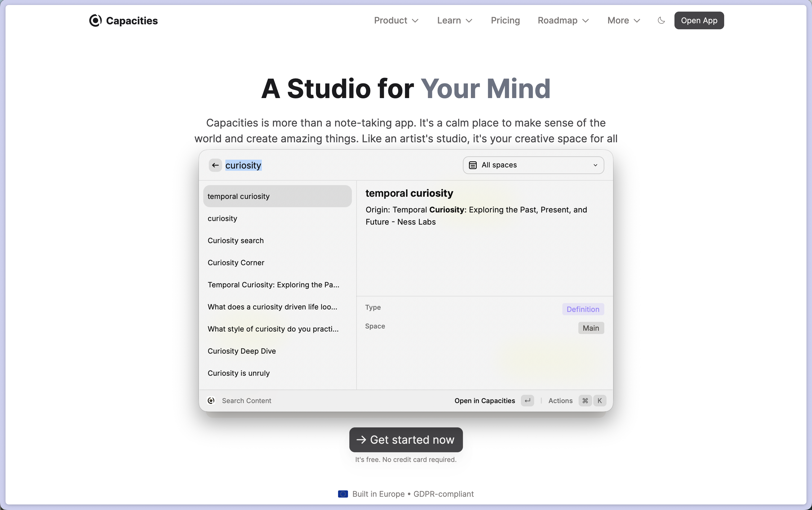Click the Command key icon beside Actions
The height and width of the screenshot is (510, 812).
point(585,401)
